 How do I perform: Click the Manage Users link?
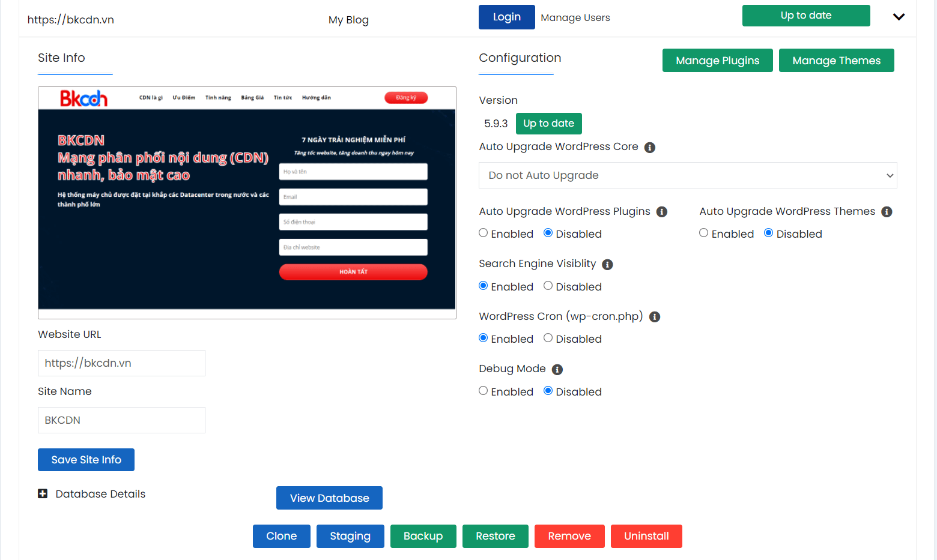[x=575, y=18]
